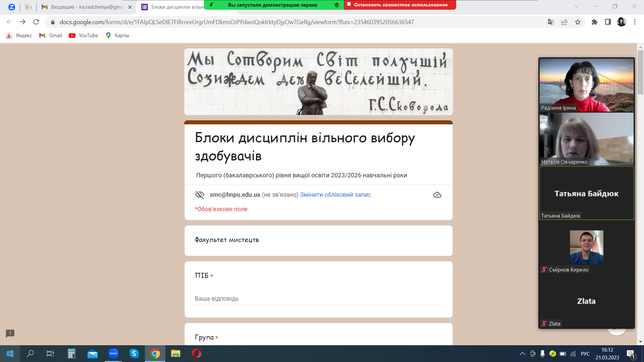Click the green screen-sharing status banner
644x362 pixels.
272,5
